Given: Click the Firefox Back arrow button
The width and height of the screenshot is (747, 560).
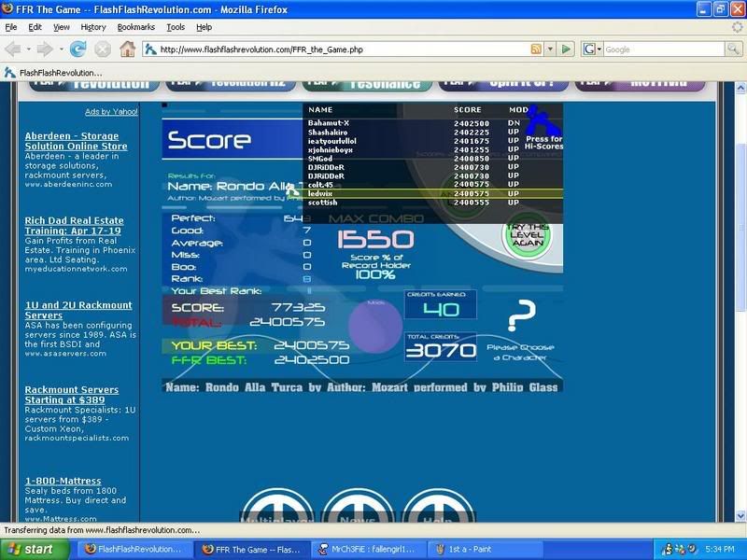Looking at the screenshot, I should coord(13,49).
